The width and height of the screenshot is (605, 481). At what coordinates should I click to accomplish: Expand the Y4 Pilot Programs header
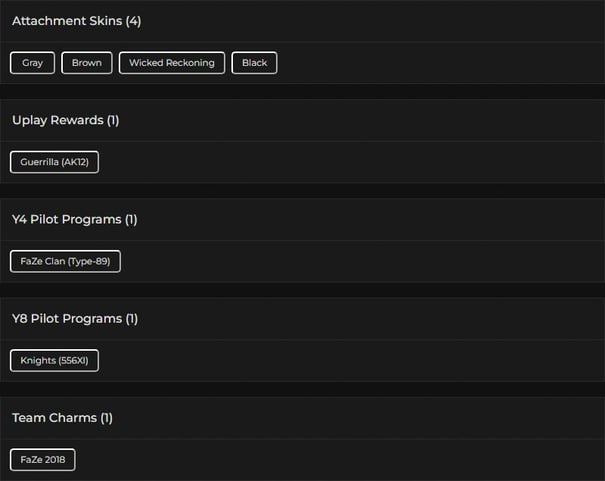pos(66,219)
